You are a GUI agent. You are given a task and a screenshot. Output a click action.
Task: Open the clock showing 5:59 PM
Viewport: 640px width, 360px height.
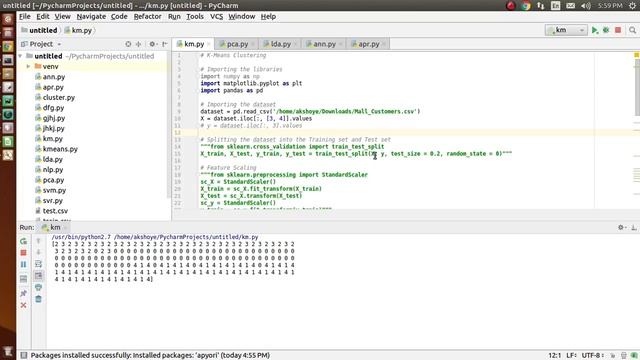coord(610,6)
